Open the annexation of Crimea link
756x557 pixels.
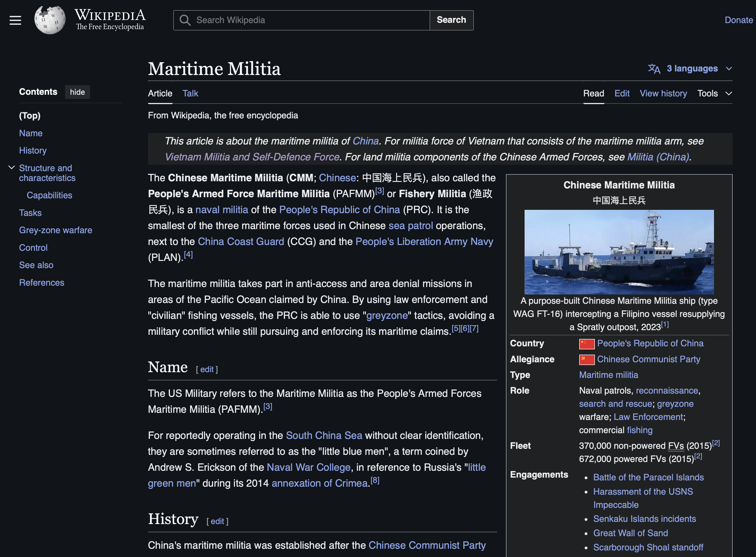tap(320, 483)
